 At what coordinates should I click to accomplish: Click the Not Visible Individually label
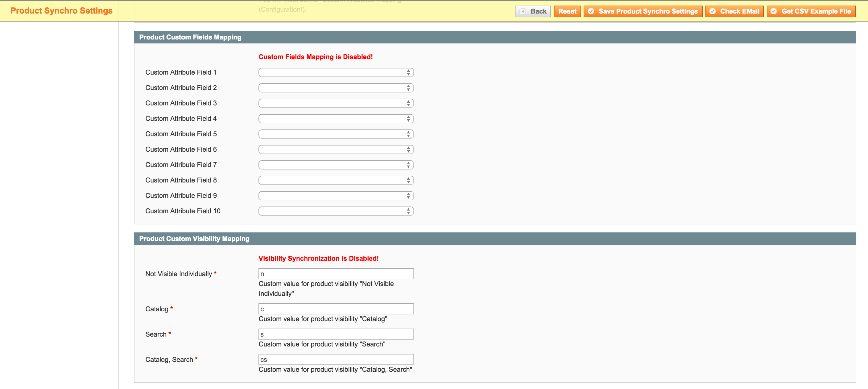click(181, 274)
